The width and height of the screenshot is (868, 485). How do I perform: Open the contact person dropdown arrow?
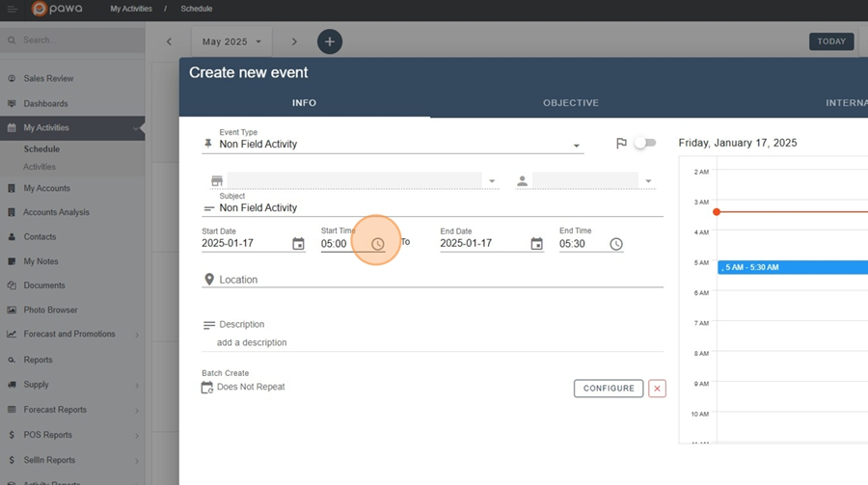[648, 181]
